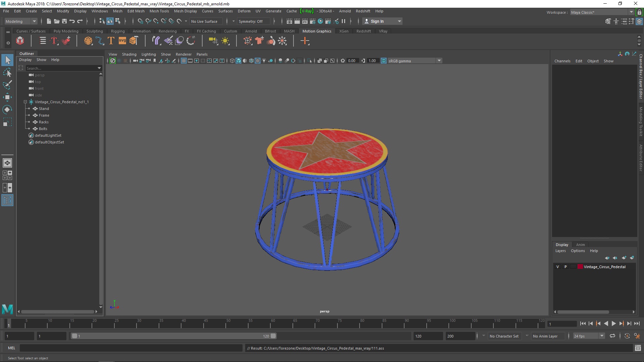Switch to the Rigging shelf tab
644x362 pixels.
tap(118, 31)
